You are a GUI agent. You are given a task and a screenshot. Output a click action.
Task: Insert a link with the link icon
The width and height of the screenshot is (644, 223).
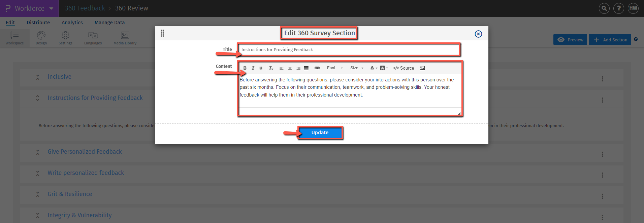[x=317, y=68]
